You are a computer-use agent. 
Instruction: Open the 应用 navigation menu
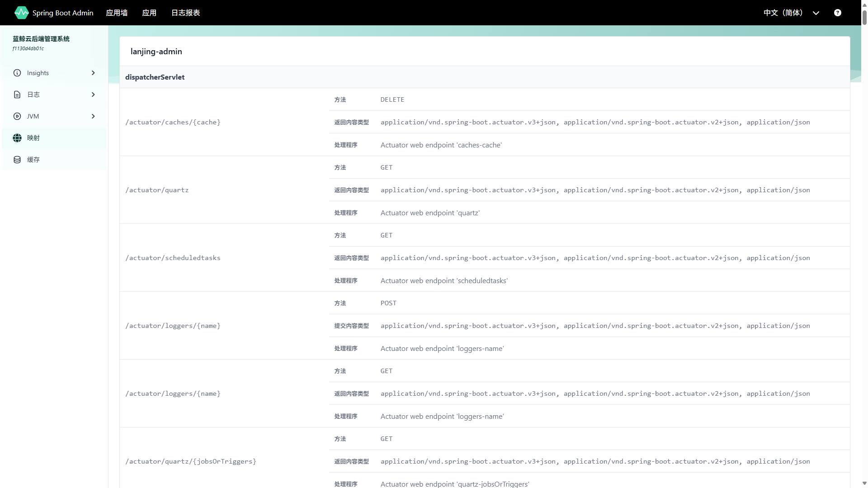(x=149, y=13)
